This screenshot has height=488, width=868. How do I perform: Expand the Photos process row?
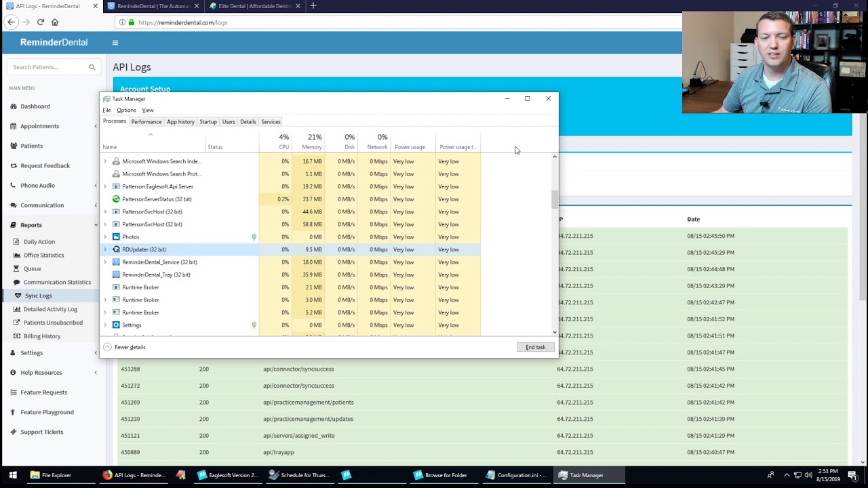point(105,237)
